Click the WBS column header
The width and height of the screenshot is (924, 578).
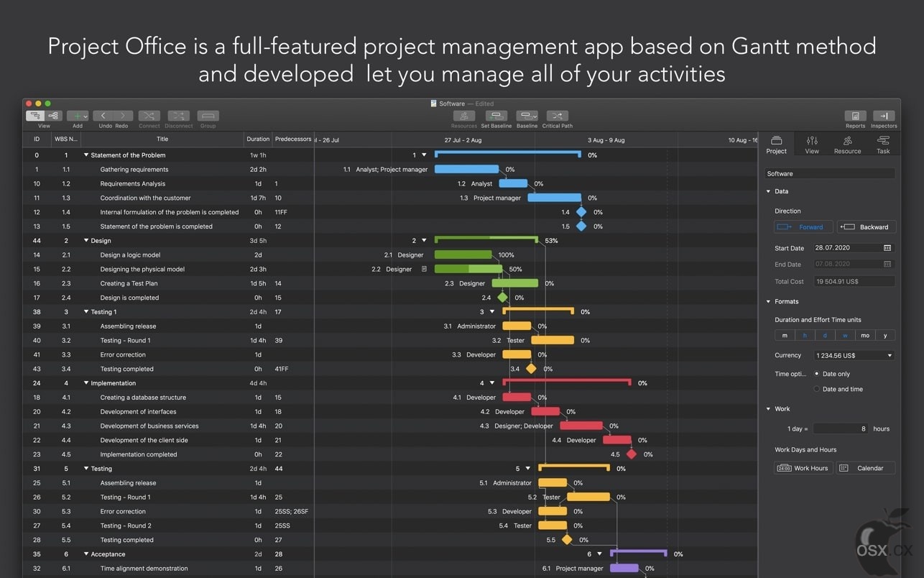[x=65, y=139]
